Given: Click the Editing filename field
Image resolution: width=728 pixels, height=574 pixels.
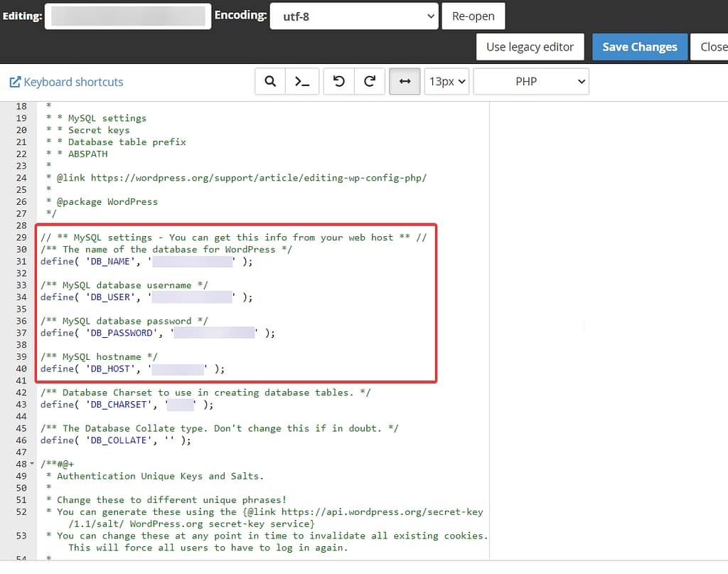Looking at the screenshot, I should click(x=128, y=16).
